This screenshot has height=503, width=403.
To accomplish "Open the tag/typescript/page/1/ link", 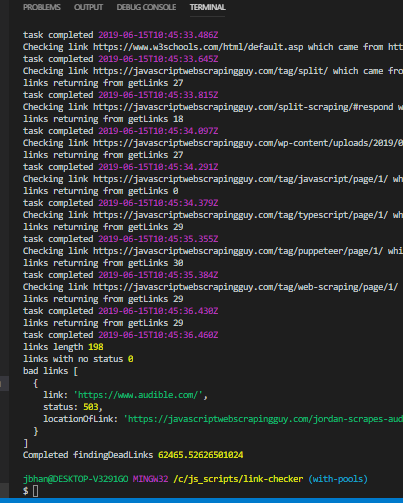I will (240, 215).
